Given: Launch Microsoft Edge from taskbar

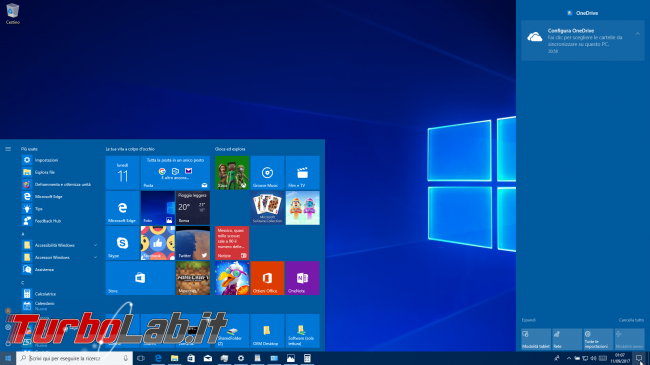Looking at the screenshot, I should [158, 358].
